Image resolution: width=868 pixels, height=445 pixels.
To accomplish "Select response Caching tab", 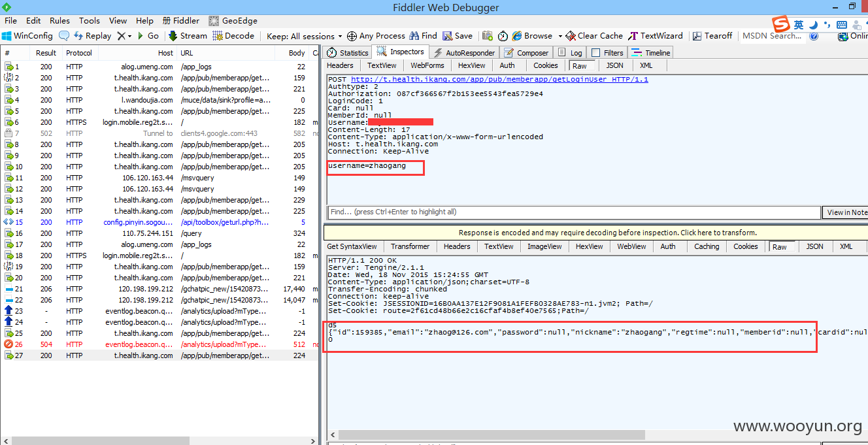I will coord(707,246).
